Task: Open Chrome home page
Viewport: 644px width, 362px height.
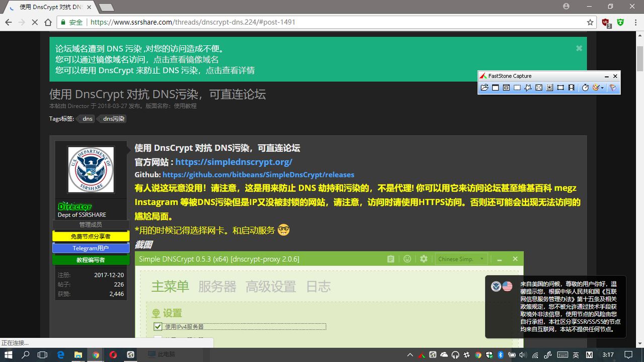Action: tap(48, 22)
